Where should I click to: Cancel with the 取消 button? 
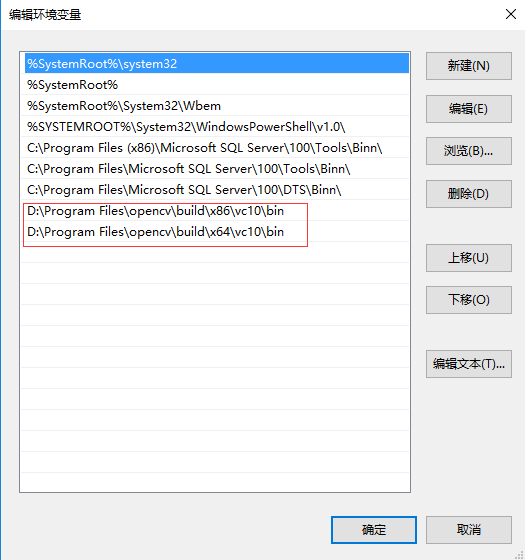coord(469,530)
